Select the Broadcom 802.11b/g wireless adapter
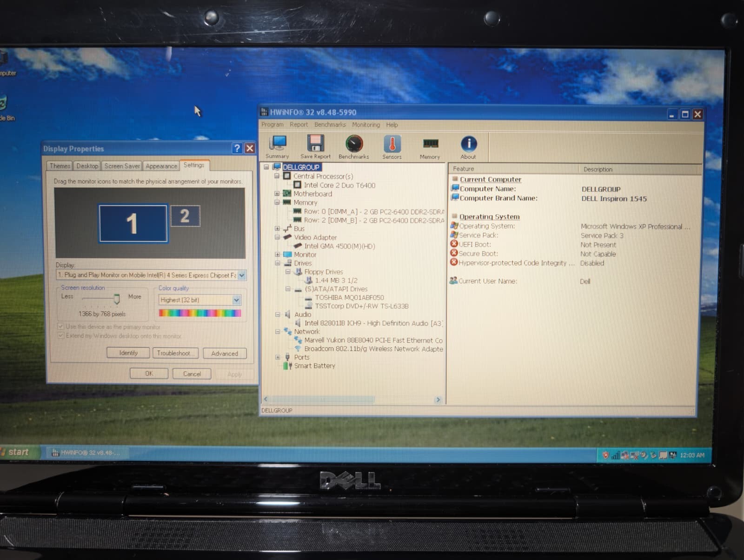Image resolution: width=744 pixels, height=560 pixels. [x=373, y=349]
